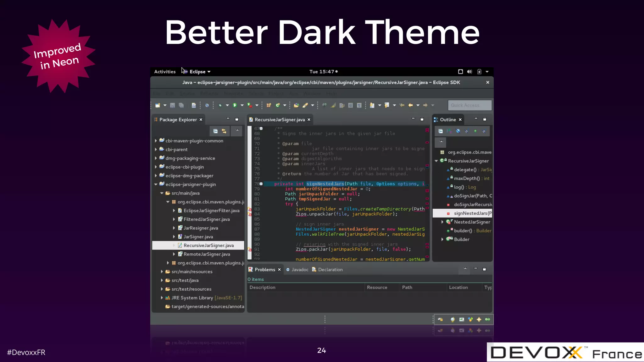Open Package Explorer view menu dropdown
The height and width of the screenshot is (362, 644).
tap(237, 130)
